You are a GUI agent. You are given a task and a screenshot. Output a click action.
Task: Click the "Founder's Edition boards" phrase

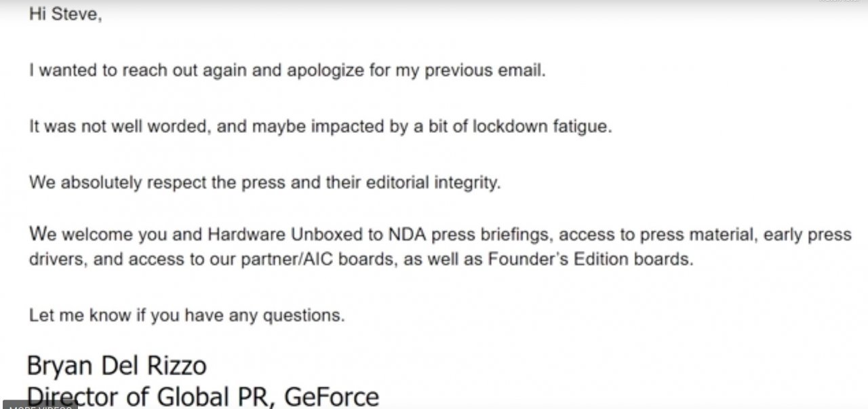590,260
